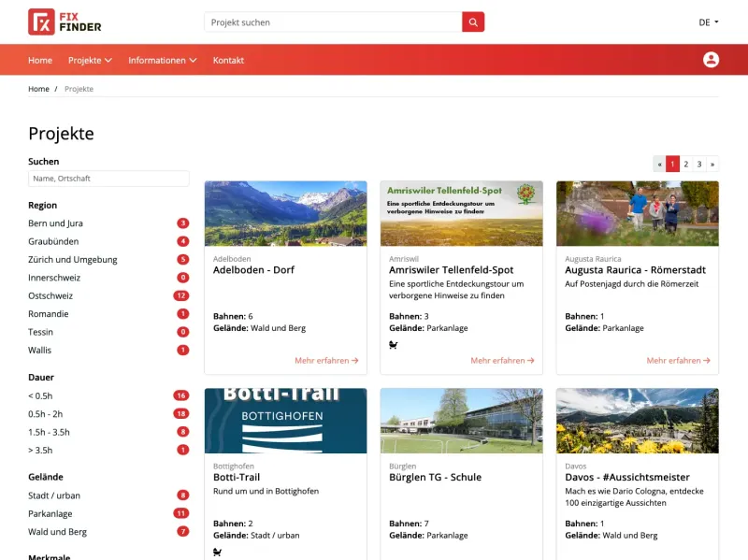The image size is (748, 560).
Task: Filter terrain Wald und Berg
Action: pyautogui.click(x=108, y=532)
